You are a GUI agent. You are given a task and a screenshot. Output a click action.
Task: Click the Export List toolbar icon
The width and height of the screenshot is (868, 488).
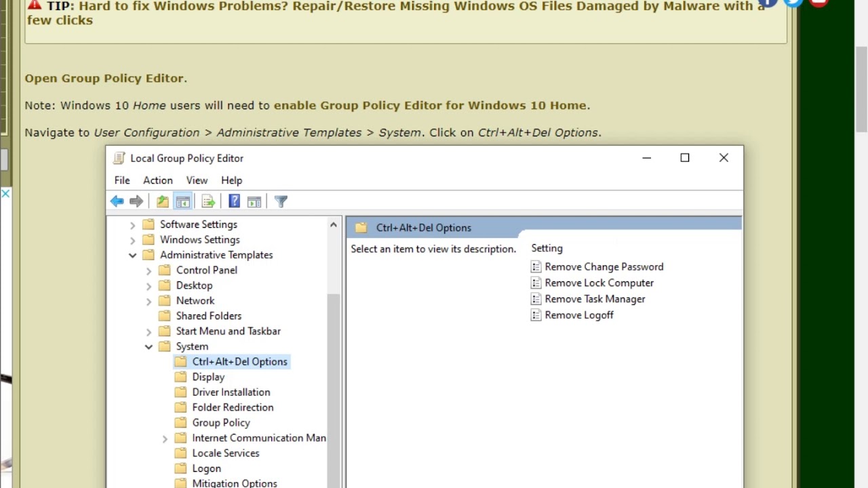point(208,201)
